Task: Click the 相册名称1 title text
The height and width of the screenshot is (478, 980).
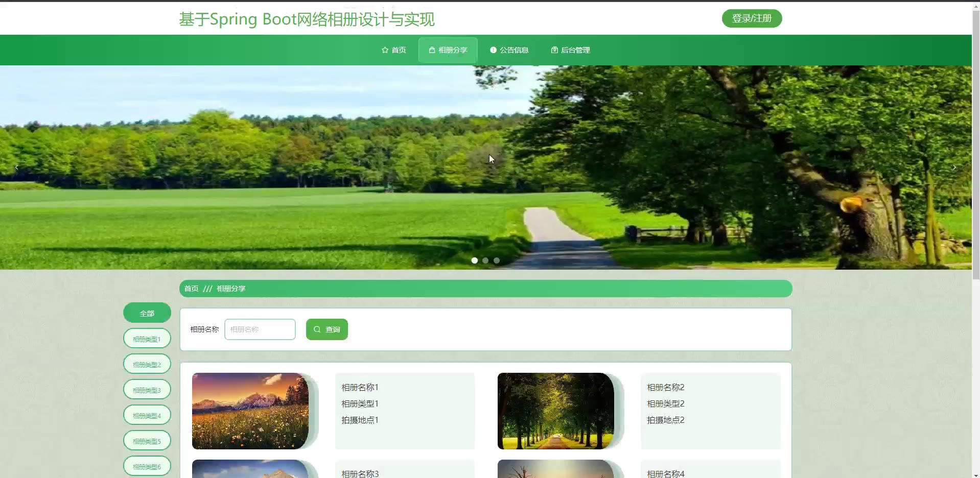Action: tap(360, 387)
